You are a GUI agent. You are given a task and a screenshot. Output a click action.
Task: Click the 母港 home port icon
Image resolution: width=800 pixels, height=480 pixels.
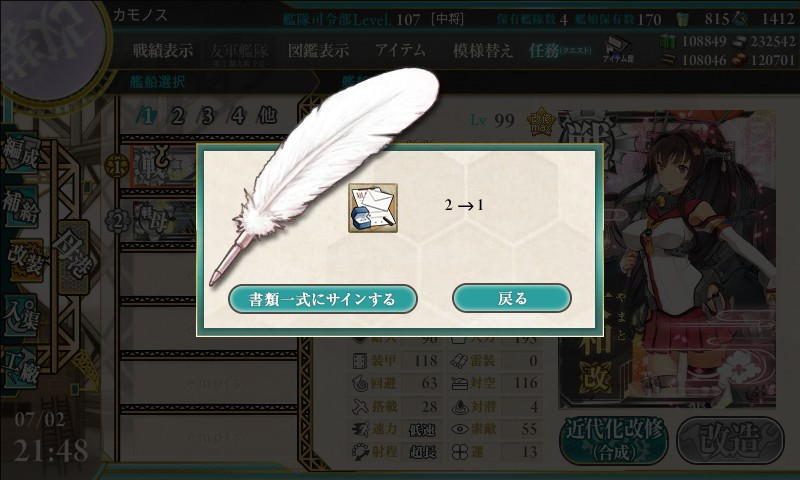click(74, 257)
